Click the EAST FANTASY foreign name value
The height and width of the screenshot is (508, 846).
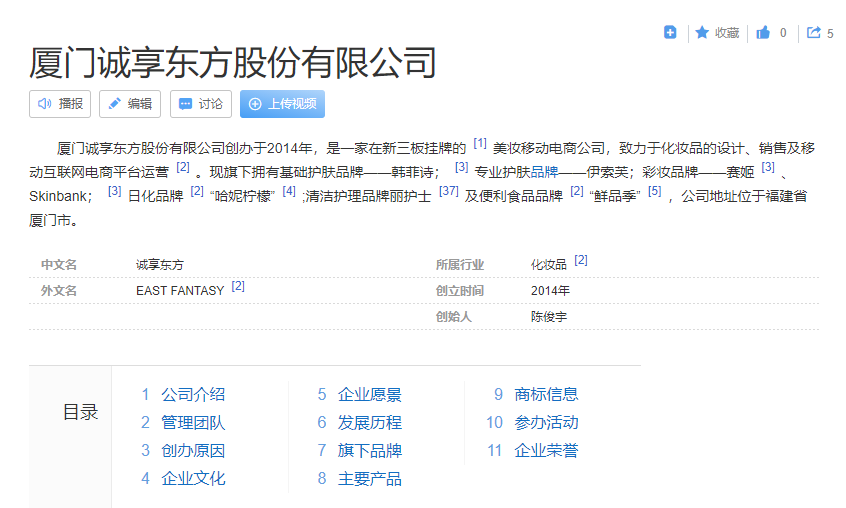pyautogui.click(x=180, y=291)
